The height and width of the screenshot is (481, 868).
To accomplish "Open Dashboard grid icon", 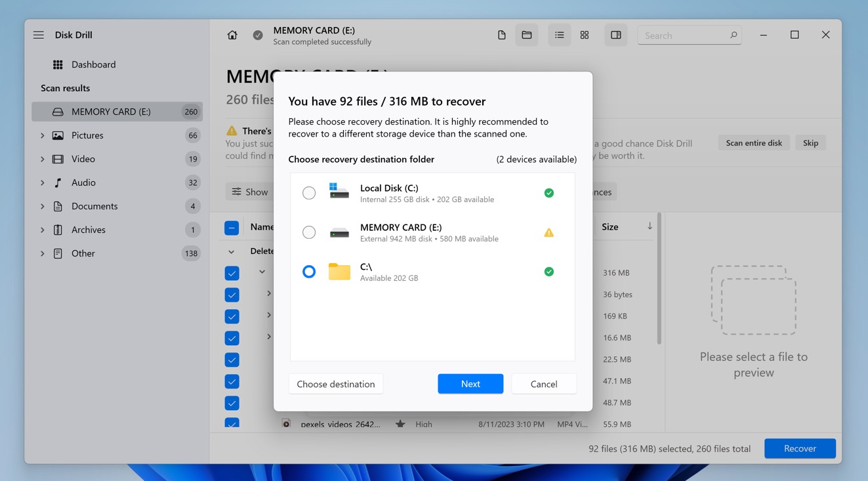I will 58,64.
